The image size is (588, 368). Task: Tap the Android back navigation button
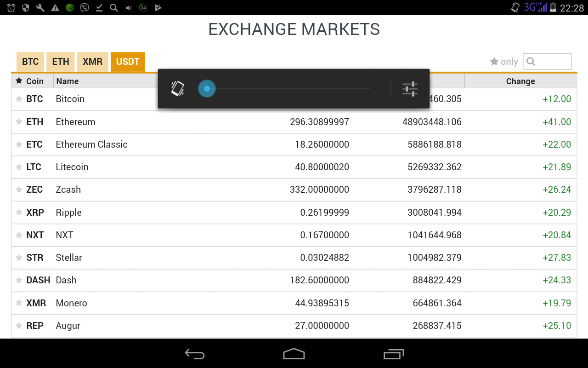click(x=195, y=354)
